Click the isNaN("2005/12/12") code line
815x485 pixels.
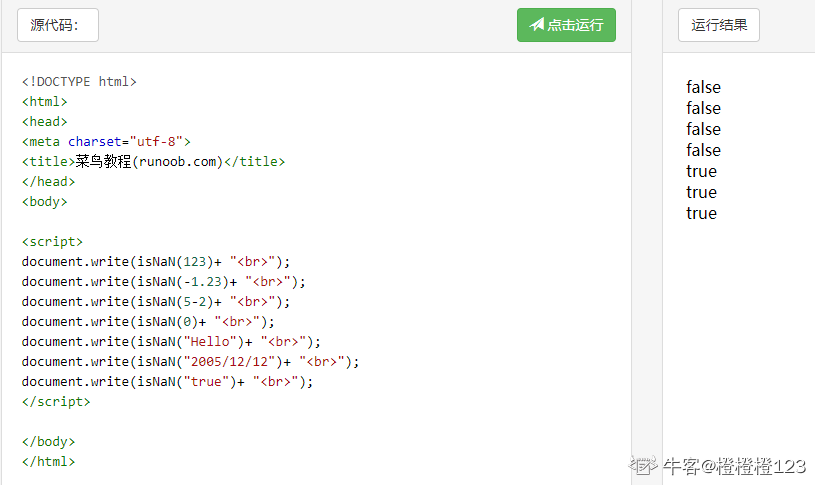190,362
